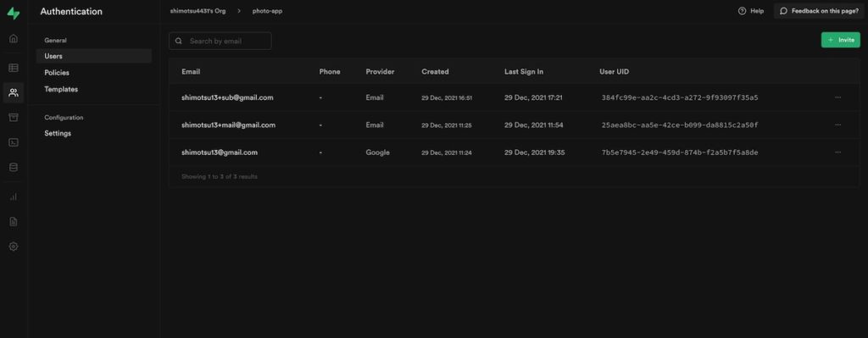
Task: Open the Table editor icon
Action: [14, 68]
